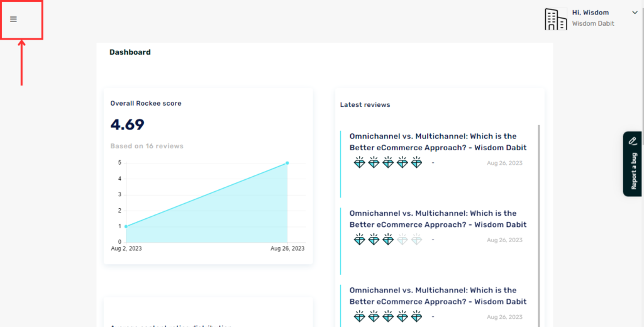Click the chart data point at Aug 26
The width and height of the screenshot is (644, 327).
click(x=287, y=163)
